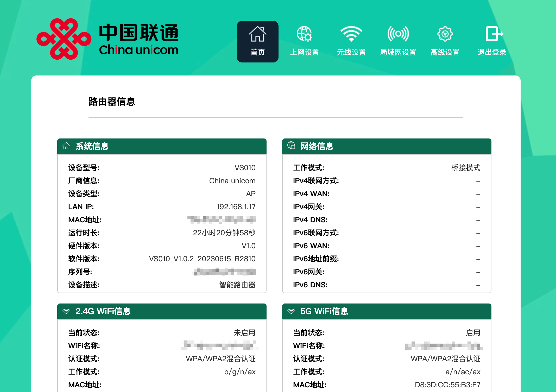Image resolution: width=556 pixels, height=392 pixels.
Task: Click 5G MAC address D8:3D:CC:55:B3:F7
Action: [447, 385]
